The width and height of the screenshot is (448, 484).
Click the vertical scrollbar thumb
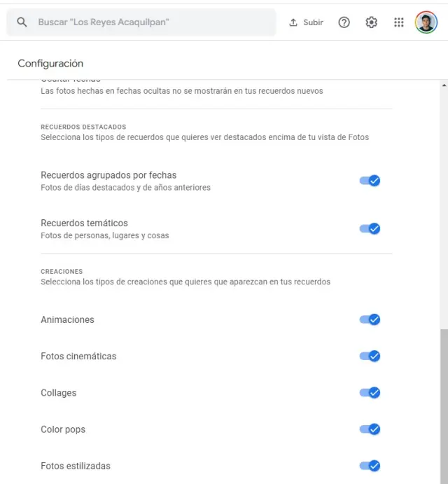coord(443,406)
